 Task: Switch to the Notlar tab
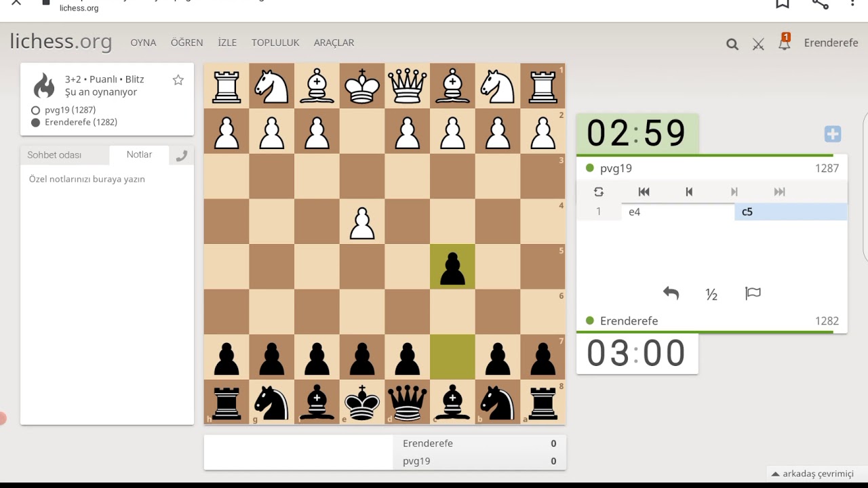pos(139,155)
